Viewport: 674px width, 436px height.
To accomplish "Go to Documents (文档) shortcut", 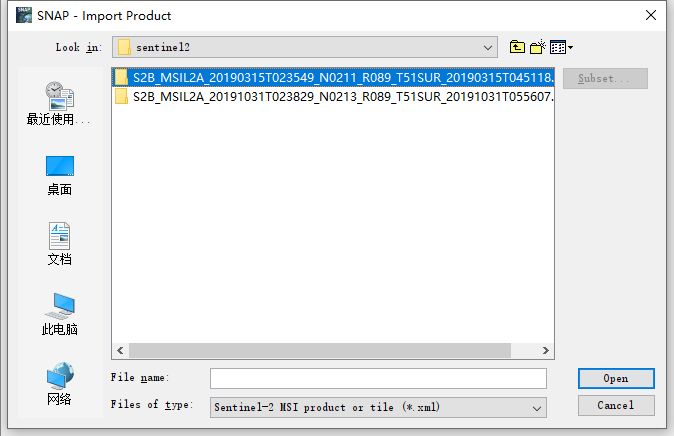I will pos(59,244).
